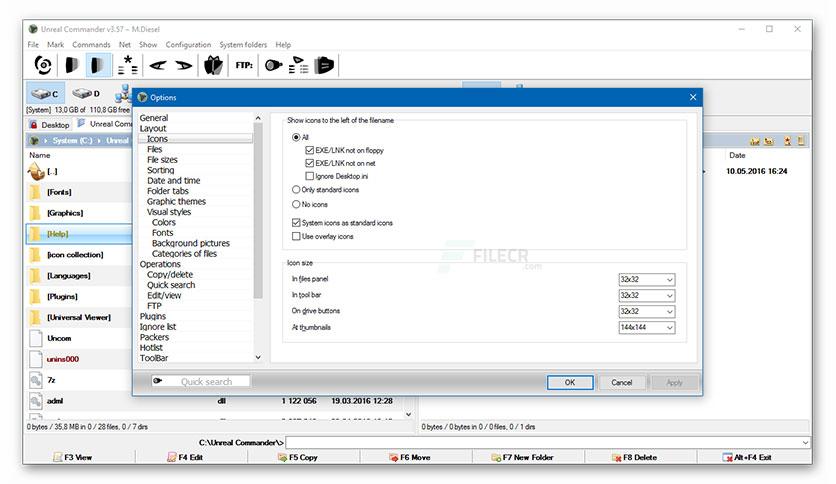Click the swirl refresh icon in toolbar

tap(43, 66)
